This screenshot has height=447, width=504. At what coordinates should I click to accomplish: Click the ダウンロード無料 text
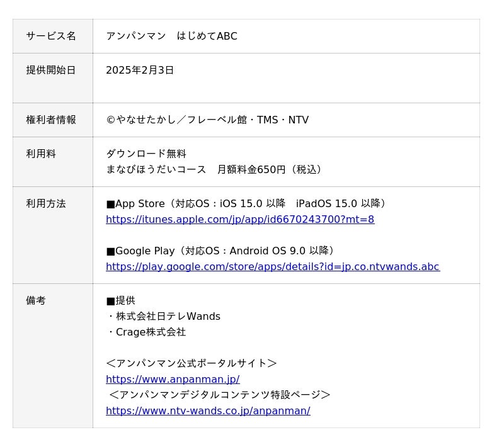(146, 154)
